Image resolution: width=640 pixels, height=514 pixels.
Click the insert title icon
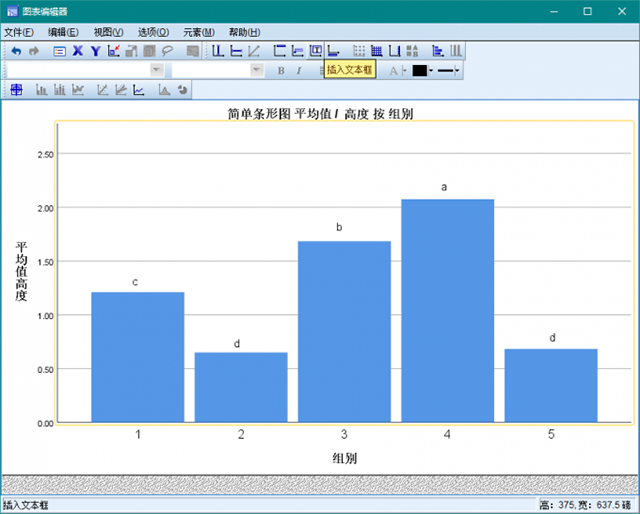pos(280,51)
